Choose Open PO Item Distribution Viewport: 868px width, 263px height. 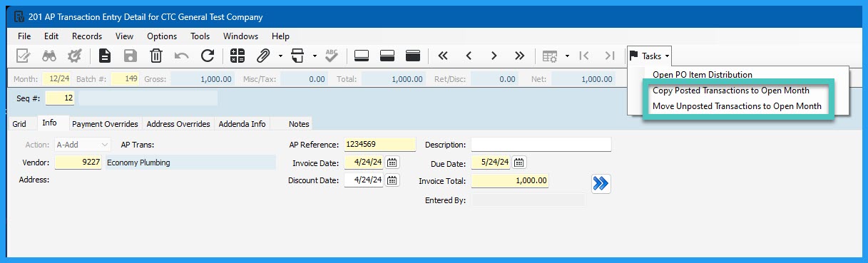[703, 74]
